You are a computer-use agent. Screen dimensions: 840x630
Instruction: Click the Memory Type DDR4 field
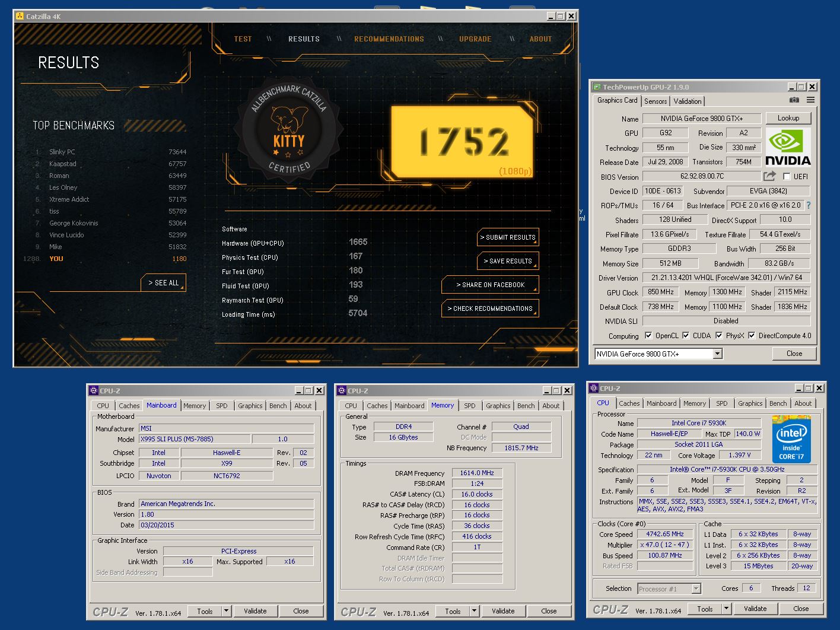pyautogui.click(x=403, y=427)
